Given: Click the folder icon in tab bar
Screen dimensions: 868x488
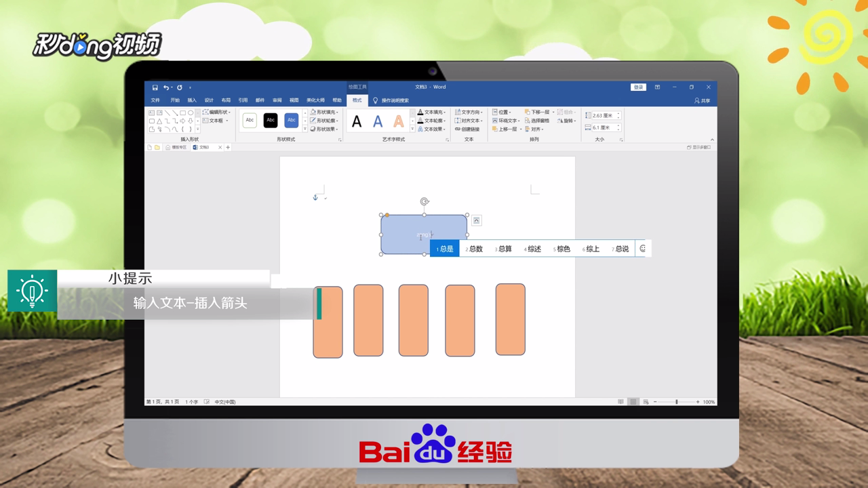Looking at the screenshot, I should coord(157,147).
